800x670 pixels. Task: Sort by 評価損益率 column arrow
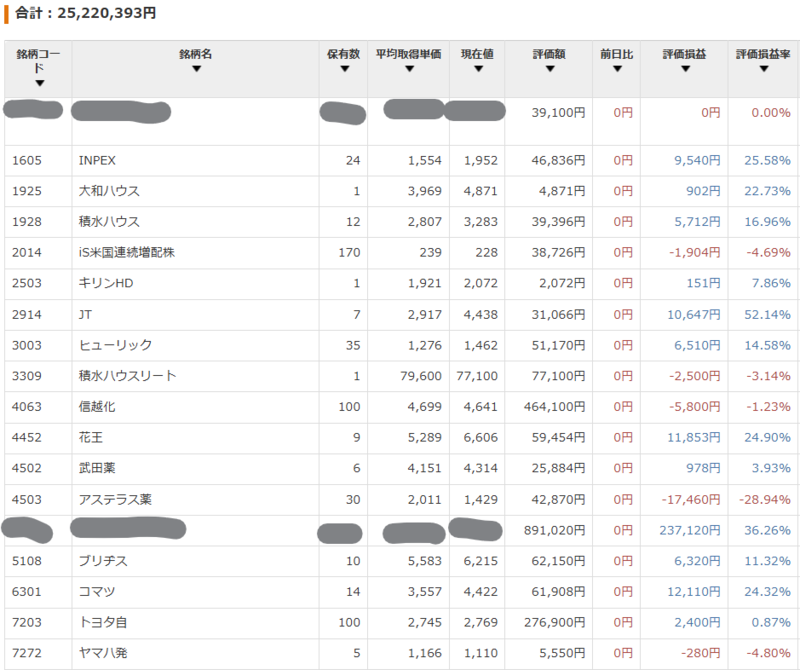point(764,69)
